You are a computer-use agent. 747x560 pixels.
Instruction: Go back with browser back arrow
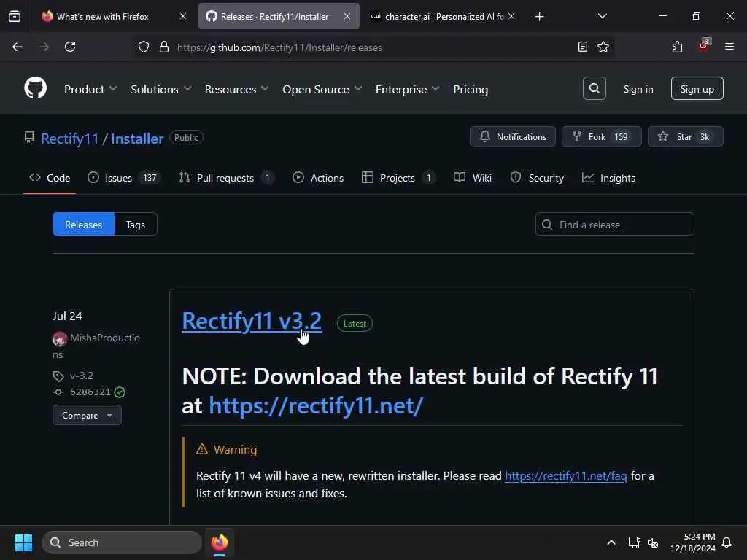18,47
